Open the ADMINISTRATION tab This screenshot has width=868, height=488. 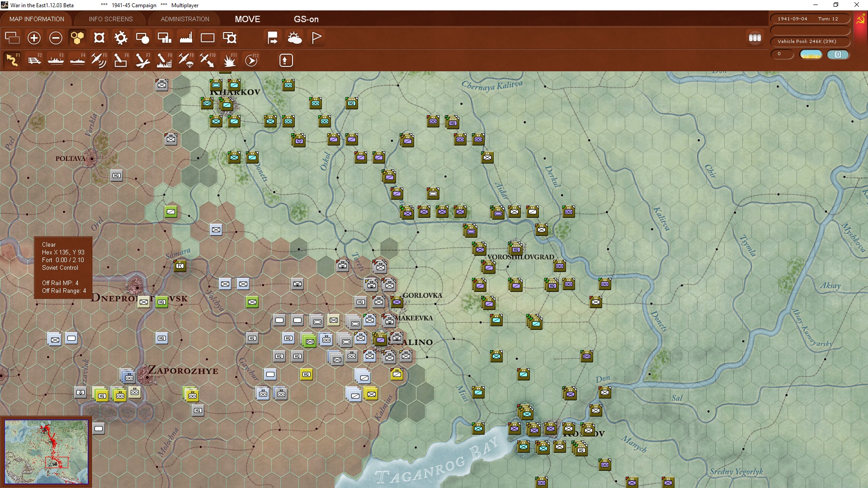pos(185,19)
